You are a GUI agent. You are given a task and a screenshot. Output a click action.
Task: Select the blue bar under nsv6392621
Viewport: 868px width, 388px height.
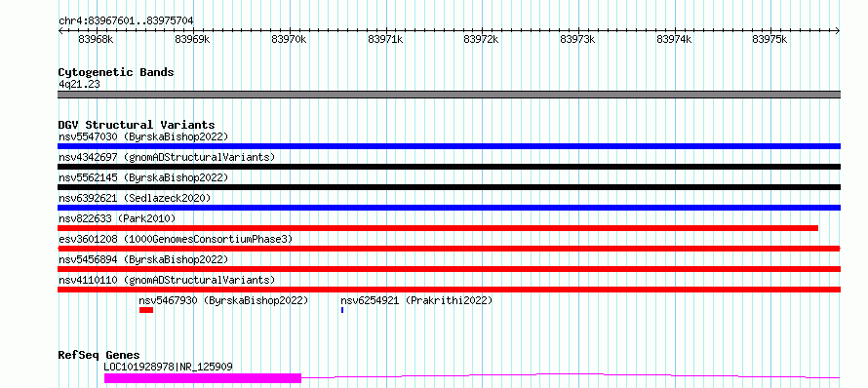pyautogui.click(x=449, y=208)
